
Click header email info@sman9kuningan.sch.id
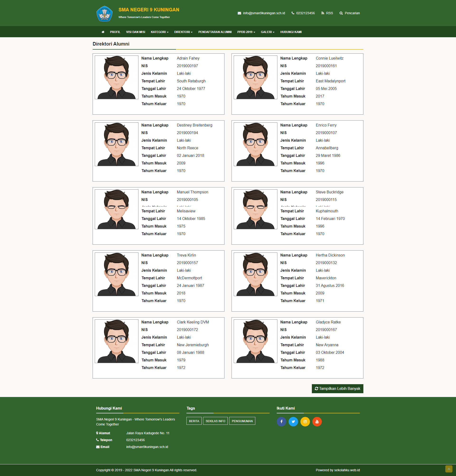264,13
